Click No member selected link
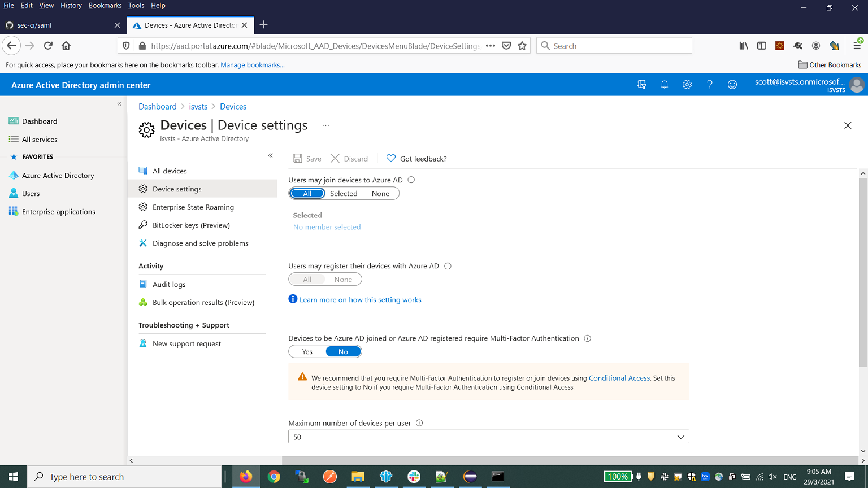This screenshot has width=868, height=488. pyautogui.click(x=327, y=227)
